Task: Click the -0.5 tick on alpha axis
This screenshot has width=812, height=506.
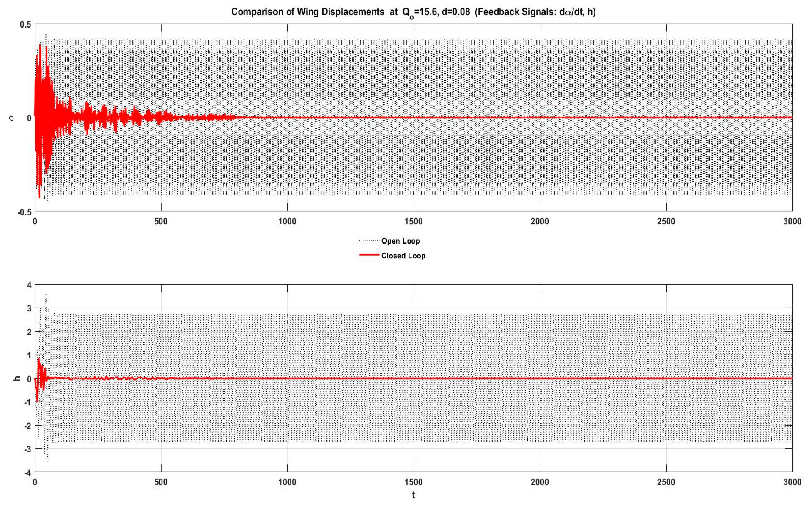Action: [x=24, y=212]
